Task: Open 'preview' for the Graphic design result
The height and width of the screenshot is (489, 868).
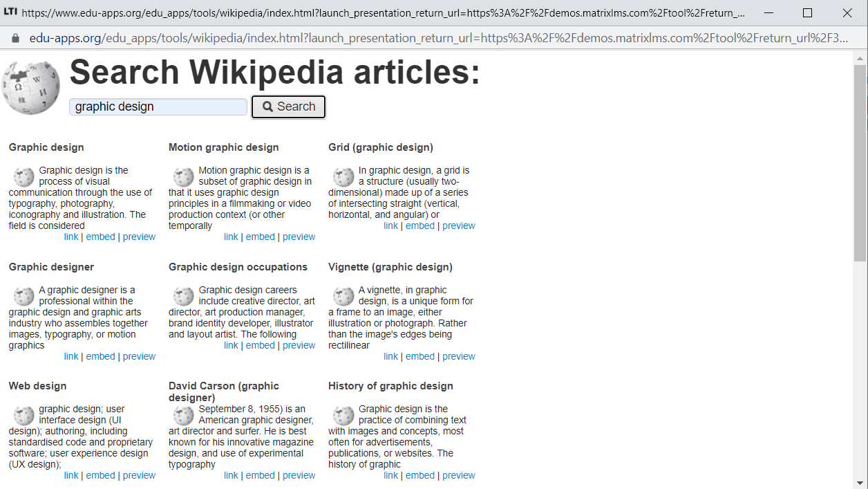Action: (139, 237)
